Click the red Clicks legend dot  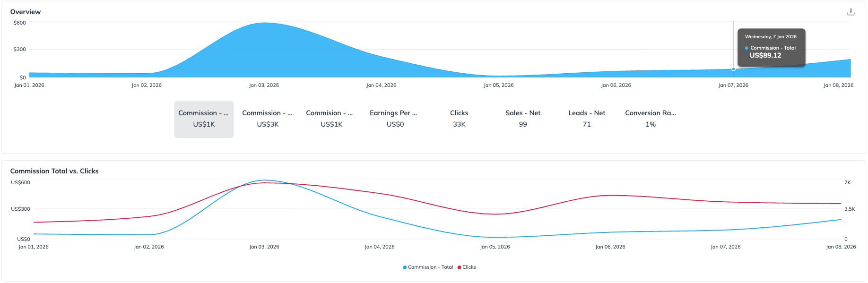pos(459,267)
